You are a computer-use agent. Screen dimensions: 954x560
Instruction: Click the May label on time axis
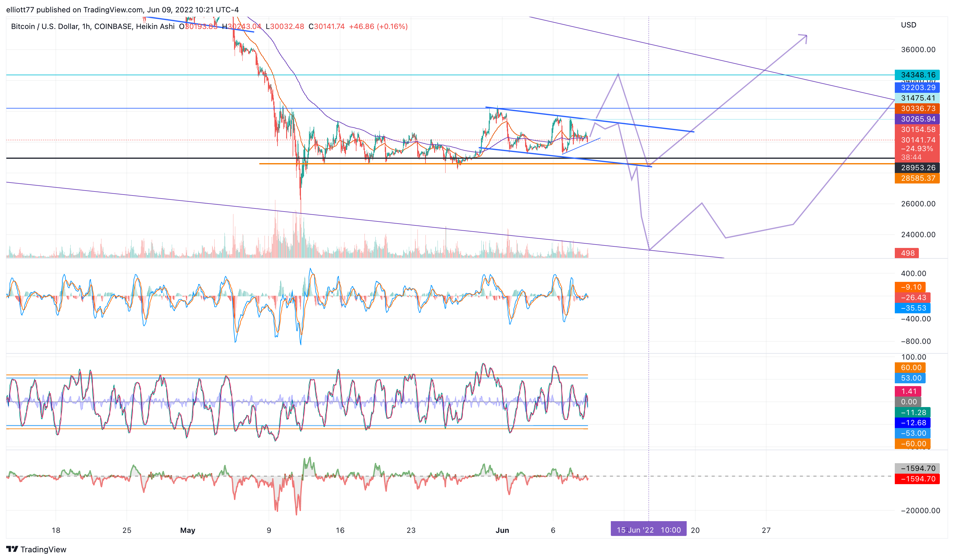(187, 530)
